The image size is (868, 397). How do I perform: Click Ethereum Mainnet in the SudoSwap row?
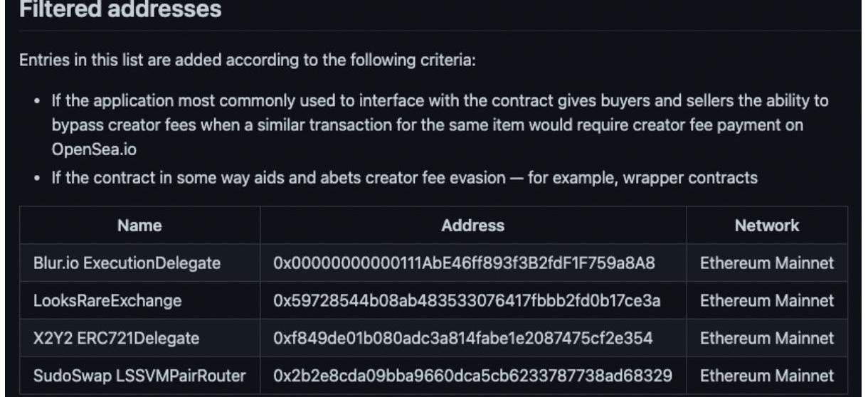(x=767, y=375)
